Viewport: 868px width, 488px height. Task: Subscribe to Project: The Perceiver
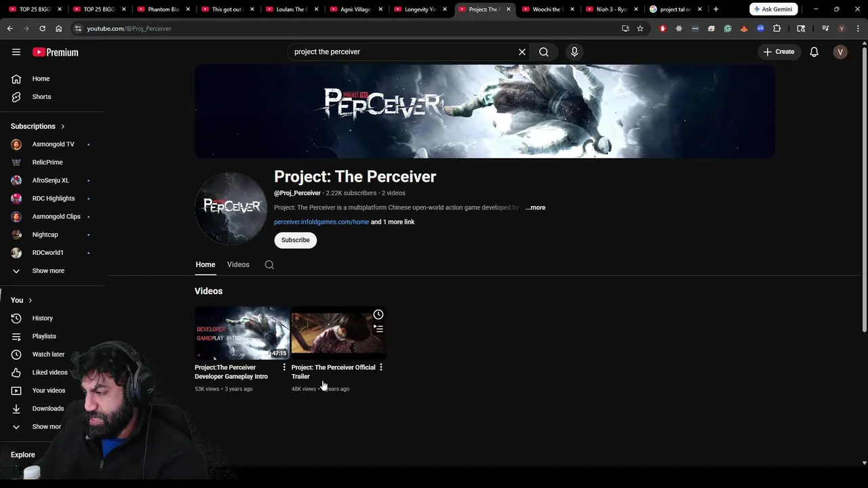click(295, 241)
